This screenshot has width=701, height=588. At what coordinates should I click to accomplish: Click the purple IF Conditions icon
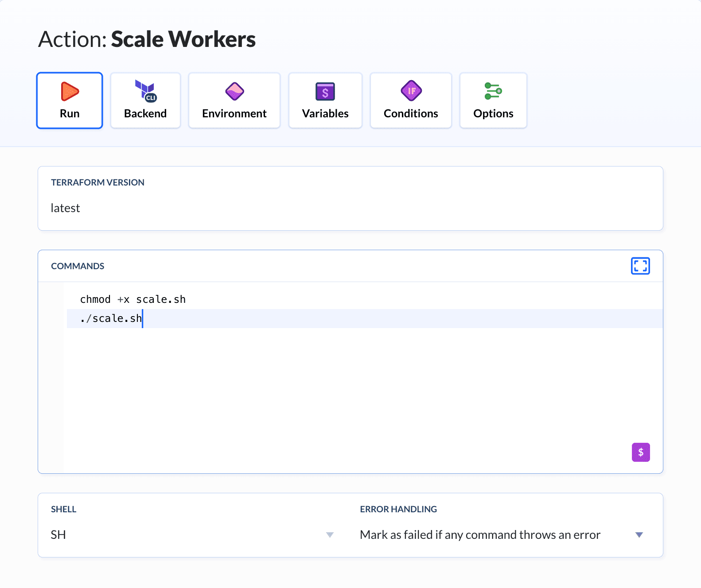411,91
